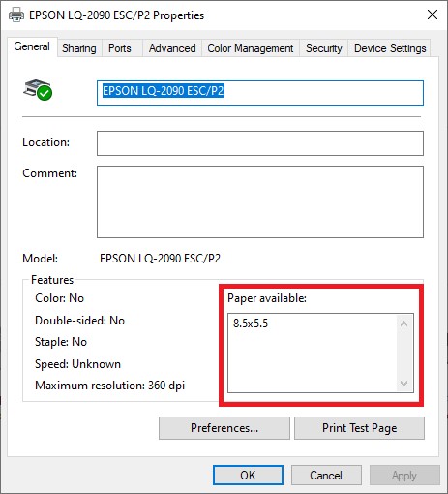This screenshot has width=448, height=494.
Task: Go to the Advanced tab
Action: 172,48
